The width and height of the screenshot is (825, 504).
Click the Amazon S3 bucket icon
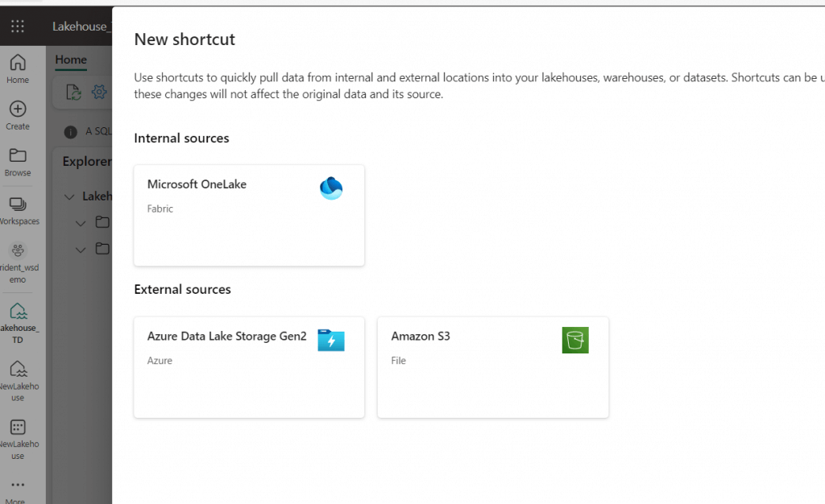[575, 340]
